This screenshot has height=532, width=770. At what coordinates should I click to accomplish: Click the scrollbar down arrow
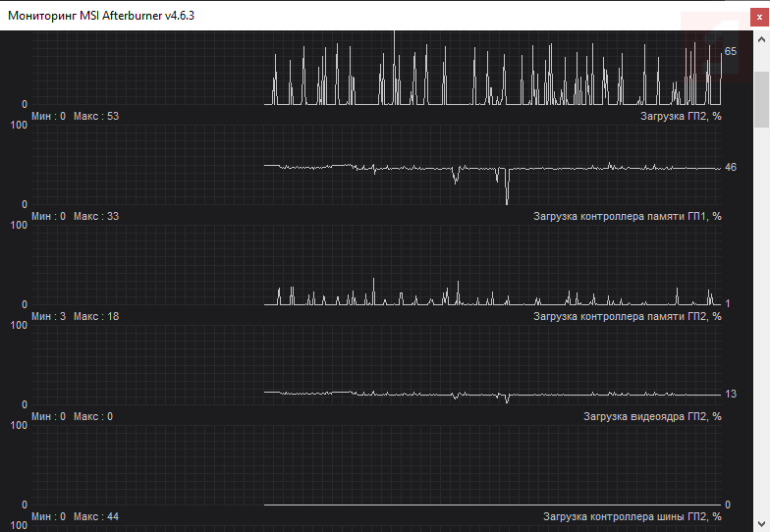[762, 523]
